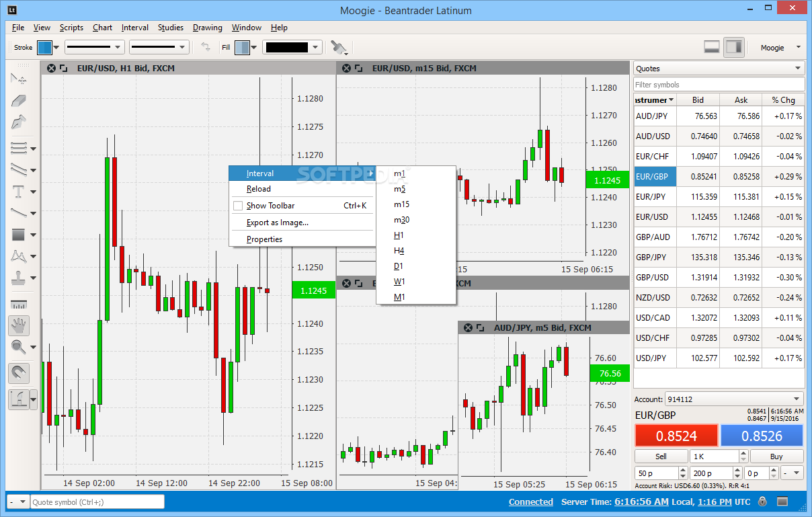Select the horizontal lines drawing tool
The image size is (812, 517).
18,148
